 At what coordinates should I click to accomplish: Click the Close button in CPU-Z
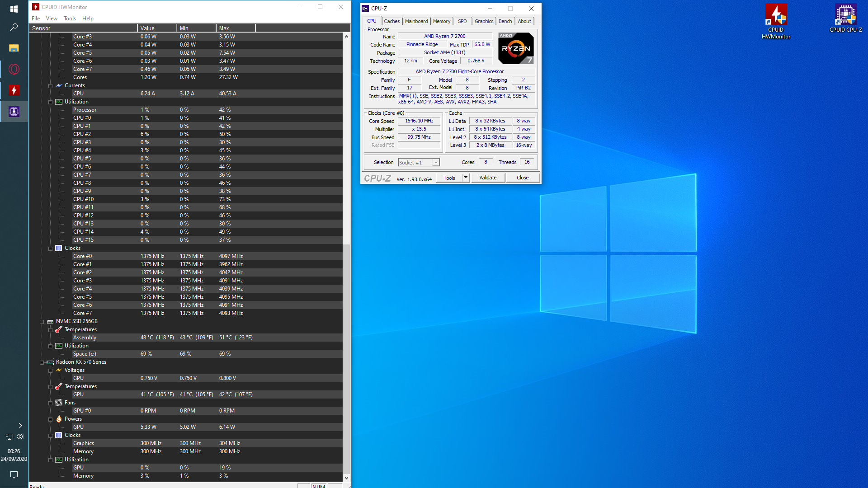coord(523,178)
